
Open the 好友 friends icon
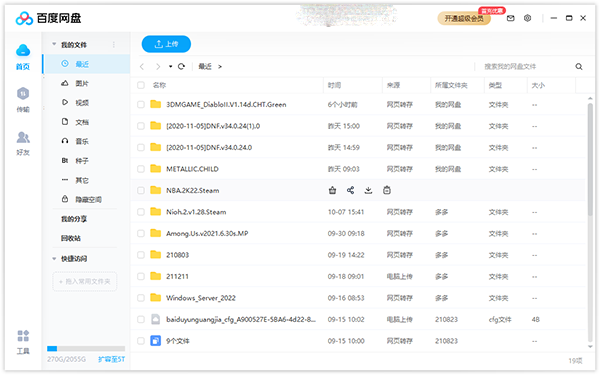pyautogui.click(x=23, y=137)
